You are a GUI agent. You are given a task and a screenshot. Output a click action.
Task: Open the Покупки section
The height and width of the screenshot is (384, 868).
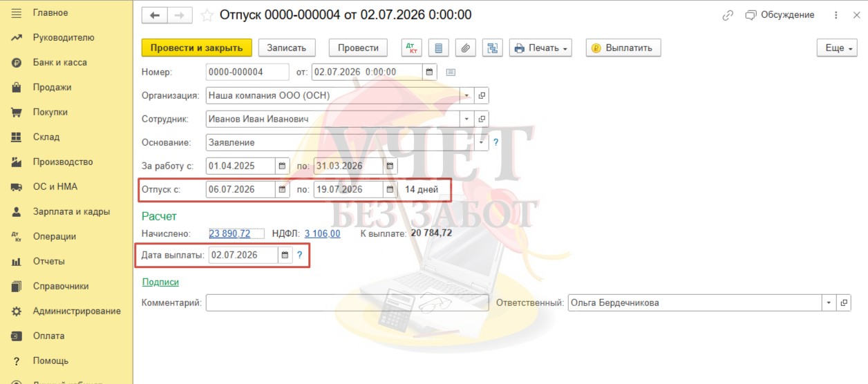tap(50, 113)
